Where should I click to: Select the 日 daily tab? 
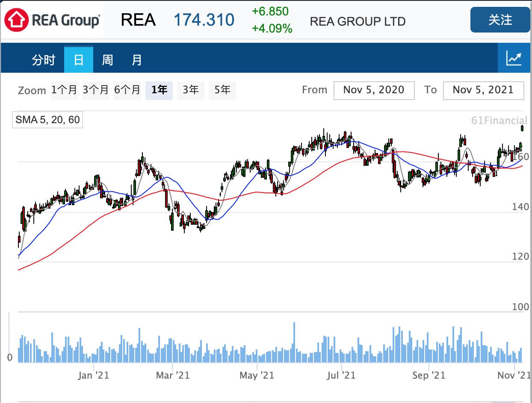click(79, 60)
